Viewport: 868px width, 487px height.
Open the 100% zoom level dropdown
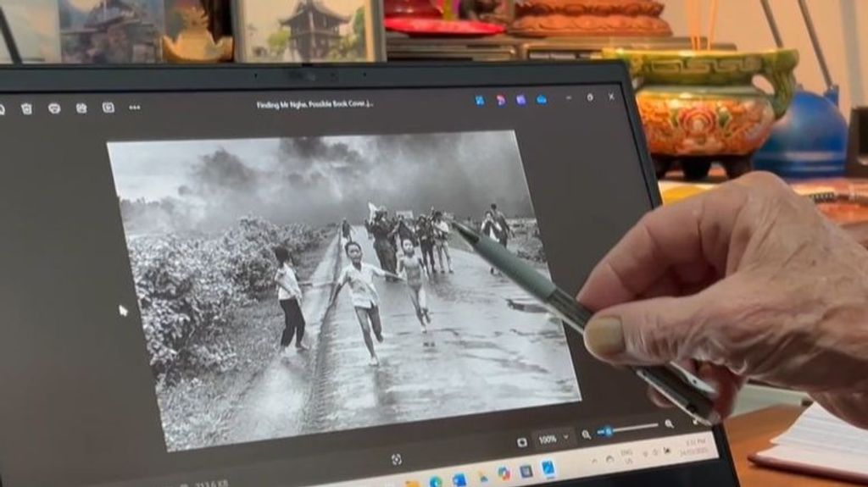coord(554,439)
